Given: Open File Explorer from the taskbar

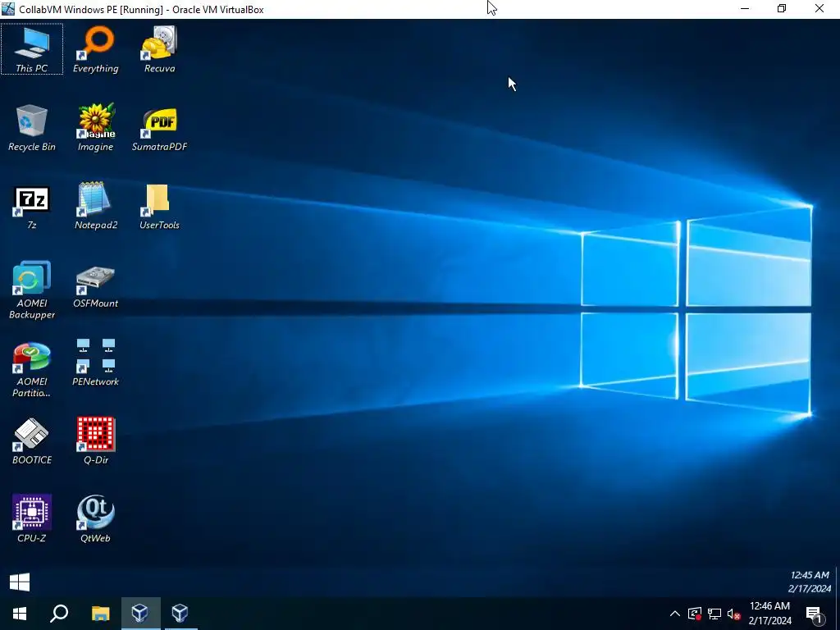Looking at the screenshot, I should 100,613.
